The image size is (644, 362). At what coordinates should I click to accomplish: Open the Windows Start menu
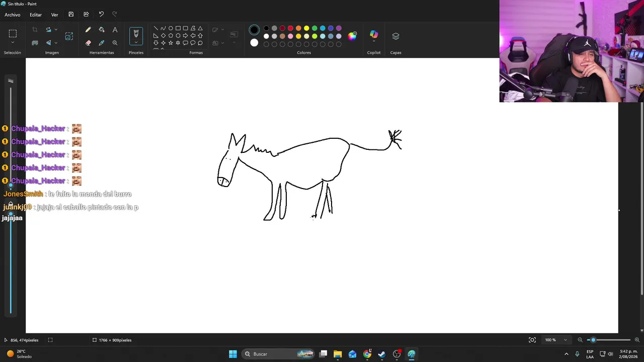(233, 354)
